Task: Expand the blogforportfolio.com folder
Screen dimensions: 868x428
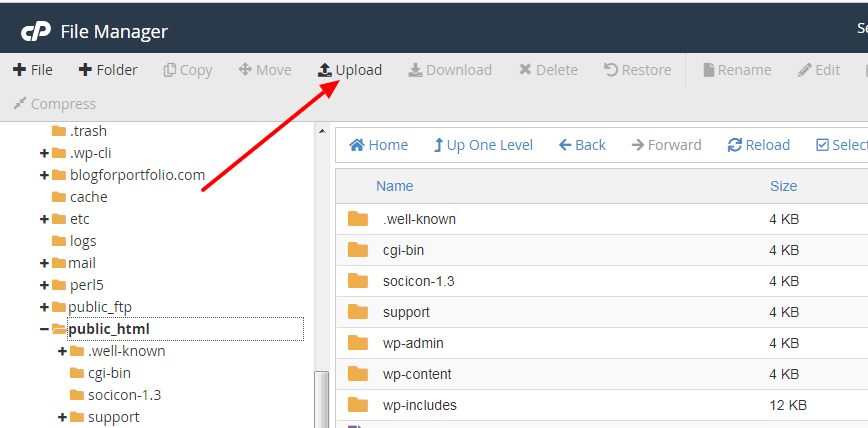Action: click(44, 175)
